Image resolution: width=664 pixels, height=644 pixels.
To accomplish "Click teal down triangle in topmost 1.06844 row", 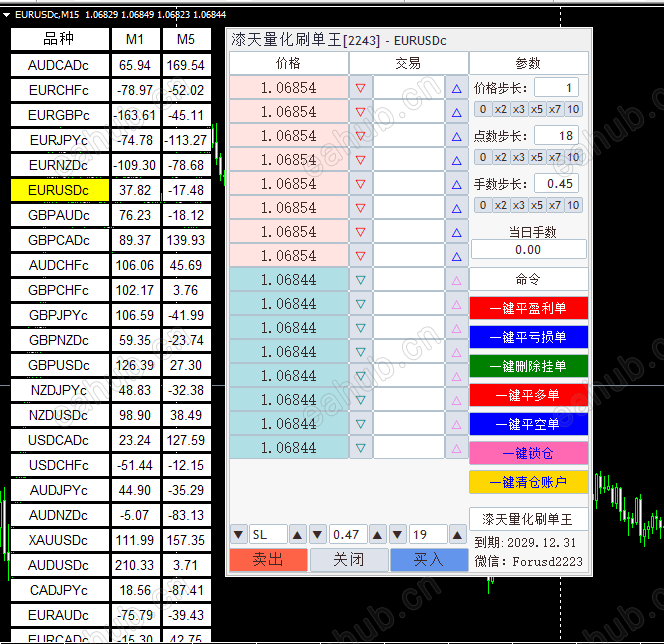I will 360,280.
